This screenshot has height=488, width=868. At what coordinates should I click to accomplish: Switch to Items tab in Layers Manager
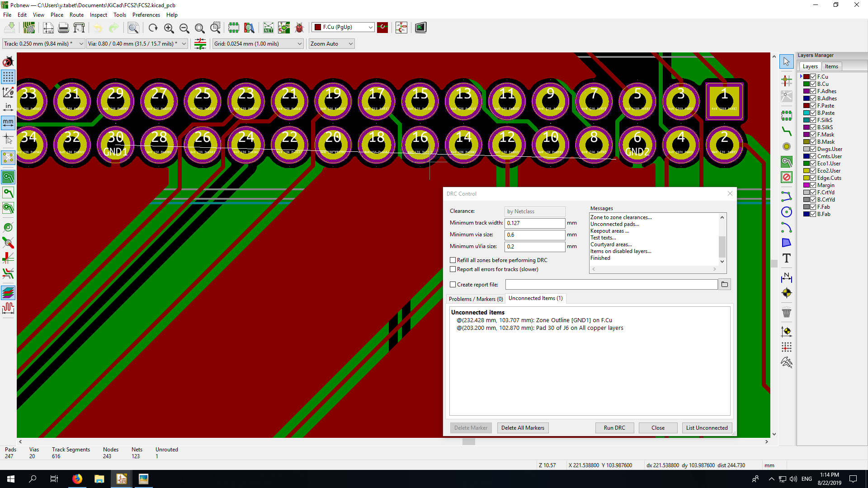(x=831, y=66)
